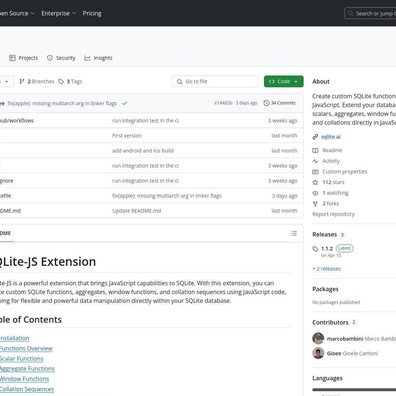This screenshot has height=396, width=396.
Task: Open the Insights tab
Action: click(x=98, y=58)
